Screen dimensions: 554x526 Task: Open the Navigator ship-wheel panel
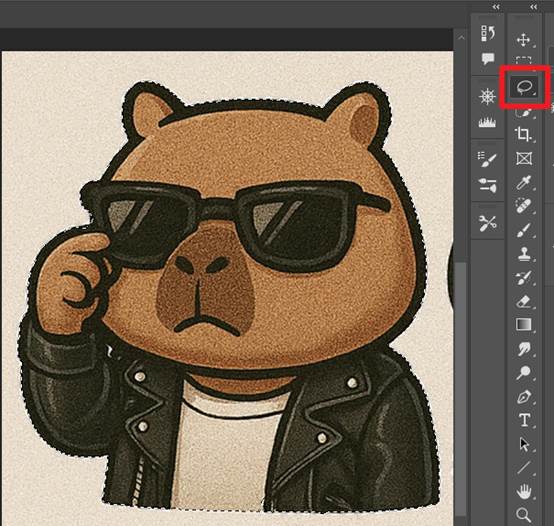(x=487, y=96)
